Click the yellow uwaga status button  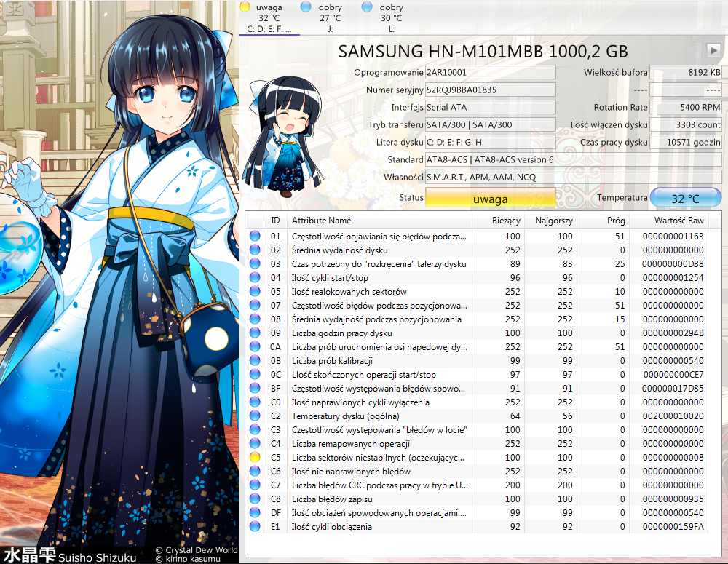pos(490,199)
